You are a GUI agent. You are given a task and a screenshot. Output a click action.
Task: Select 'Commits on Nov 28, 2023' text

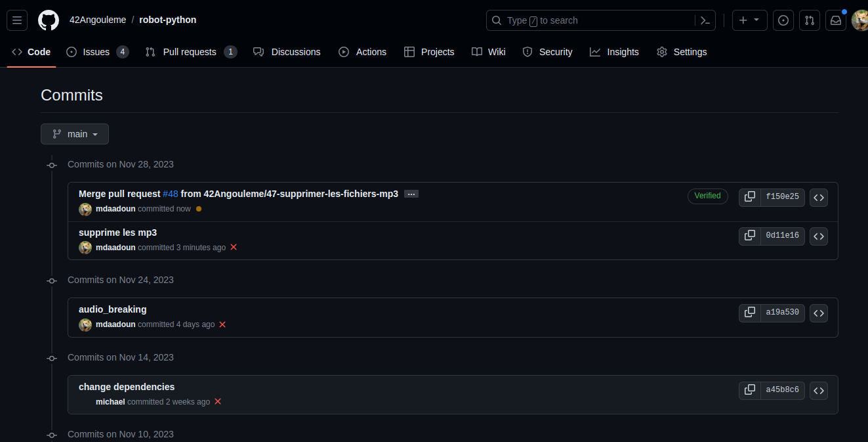(121, 164)
